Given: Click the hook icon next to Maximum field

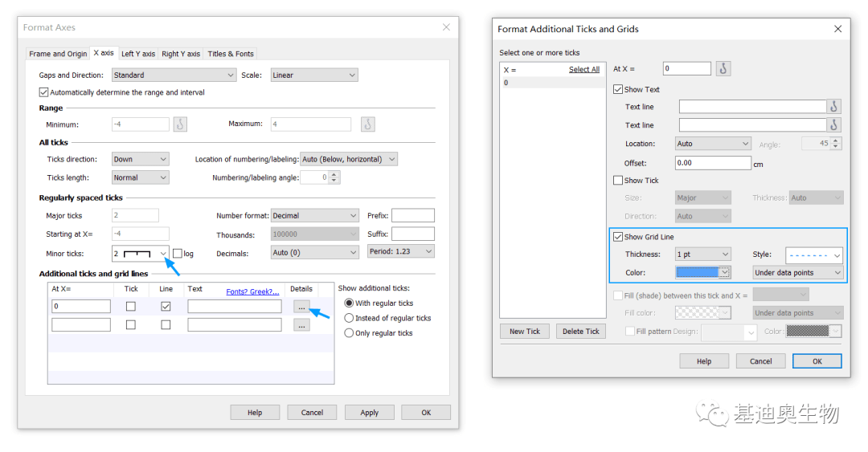Looking at the screenshot, I should click(367, 124).
